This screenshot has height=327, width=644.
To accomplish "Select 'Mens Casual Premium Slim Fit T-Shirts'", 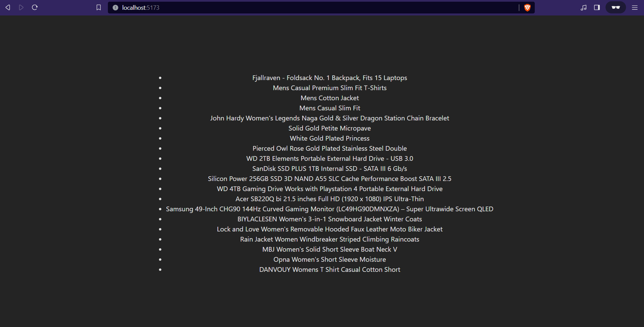I will (330, 88).
